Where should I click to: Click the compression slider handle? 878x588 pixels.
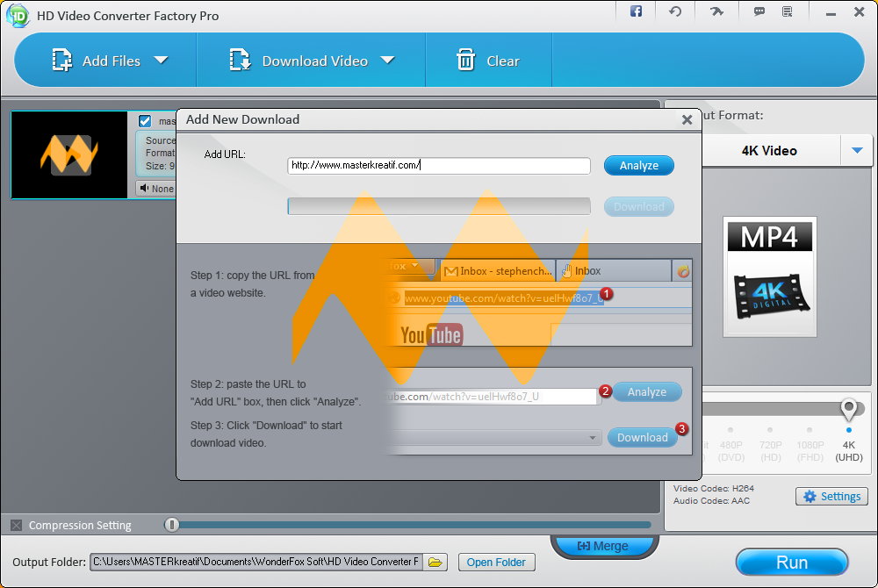click(x=172, y=525)
